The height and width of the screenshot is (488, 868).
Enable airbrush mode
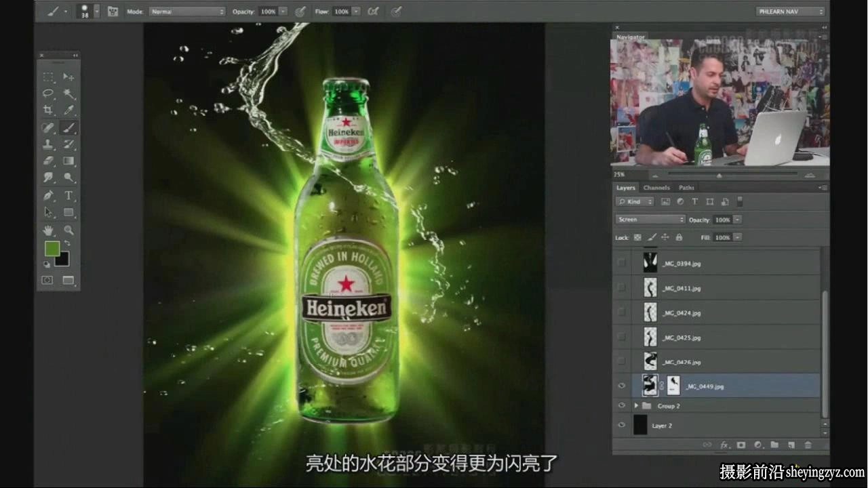point(373,12)
